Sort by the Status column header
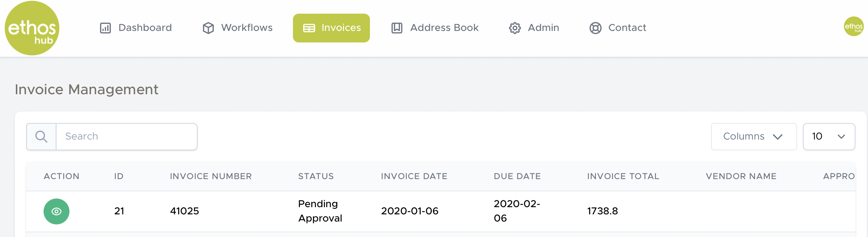Screen dimensions: 868x237 pos(316,176)
